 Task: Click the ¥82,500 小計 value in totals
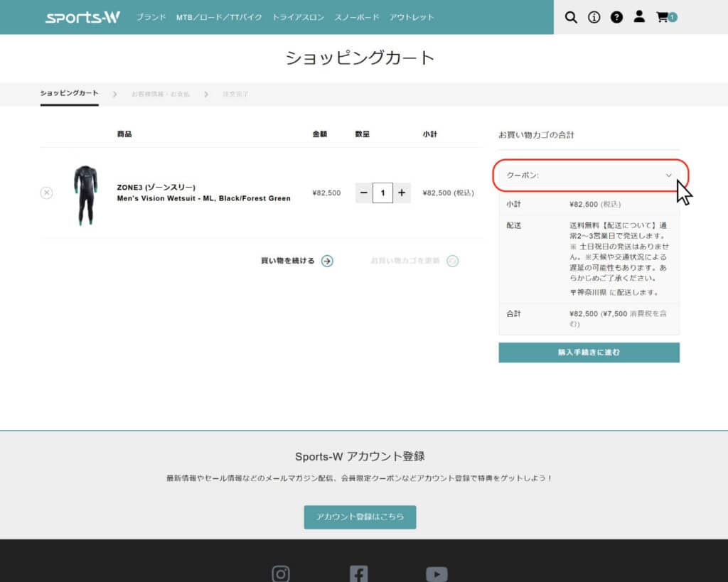tap(595, 204)
